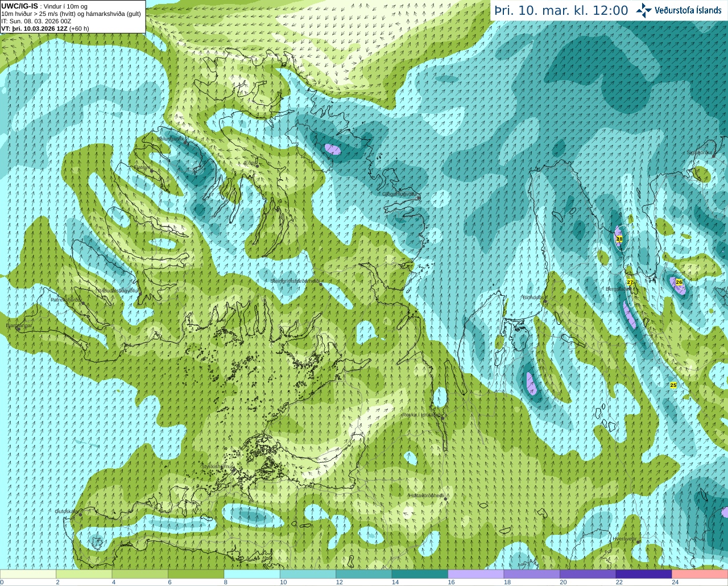Click the Gjögurflugvöllur station marker
The image size is (728, 586).
[419, 197]
